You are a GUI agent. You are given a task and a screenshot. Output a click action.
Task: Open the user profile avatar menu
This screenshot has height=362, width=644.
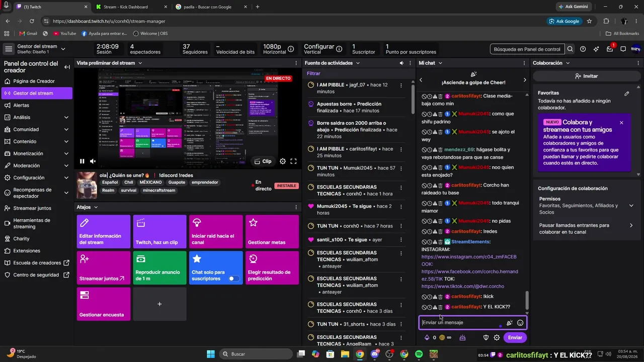tap(635, 49)
